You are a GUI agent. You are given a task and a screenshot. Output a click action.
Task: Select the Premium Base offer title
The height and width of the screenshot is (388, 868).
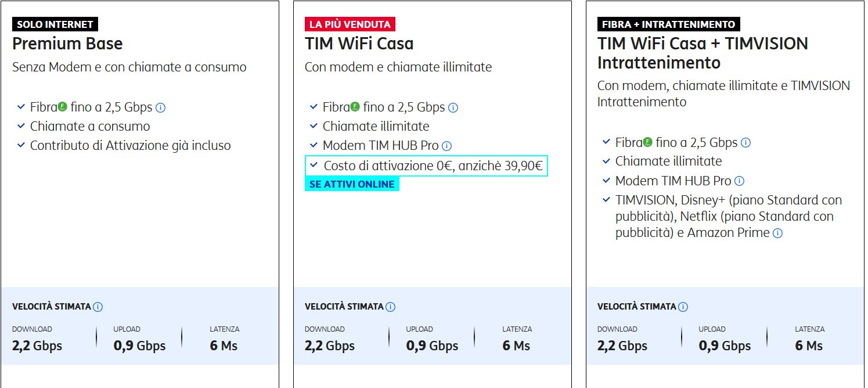(67, 44)
